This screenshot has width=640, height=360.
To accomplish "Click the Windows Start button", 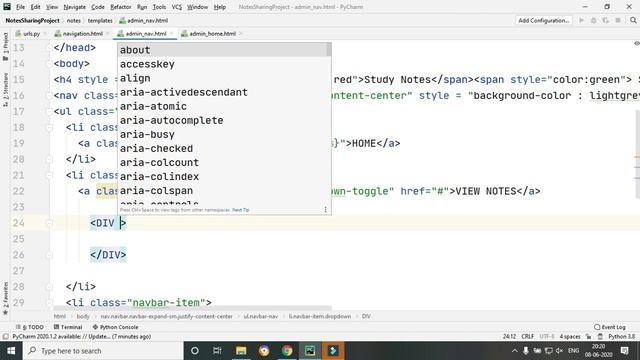I will 11,351.
